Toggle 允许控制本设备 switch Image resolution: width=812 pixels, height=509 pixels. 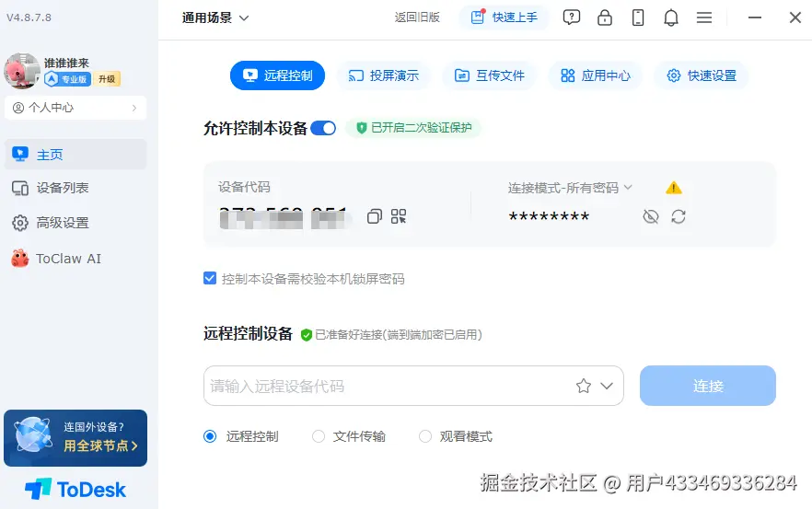pos(323,128)
